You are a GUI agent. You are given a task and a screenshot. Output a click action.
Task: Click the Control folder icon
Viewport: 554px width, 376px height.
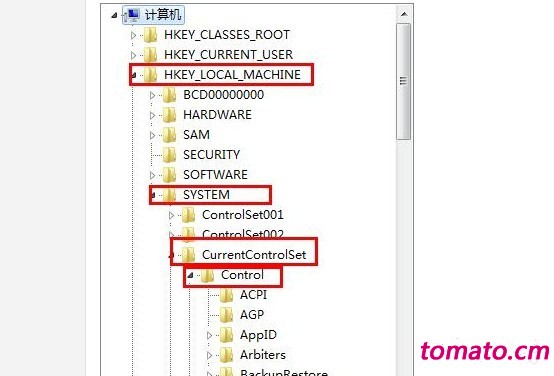[x=207, y=275]
